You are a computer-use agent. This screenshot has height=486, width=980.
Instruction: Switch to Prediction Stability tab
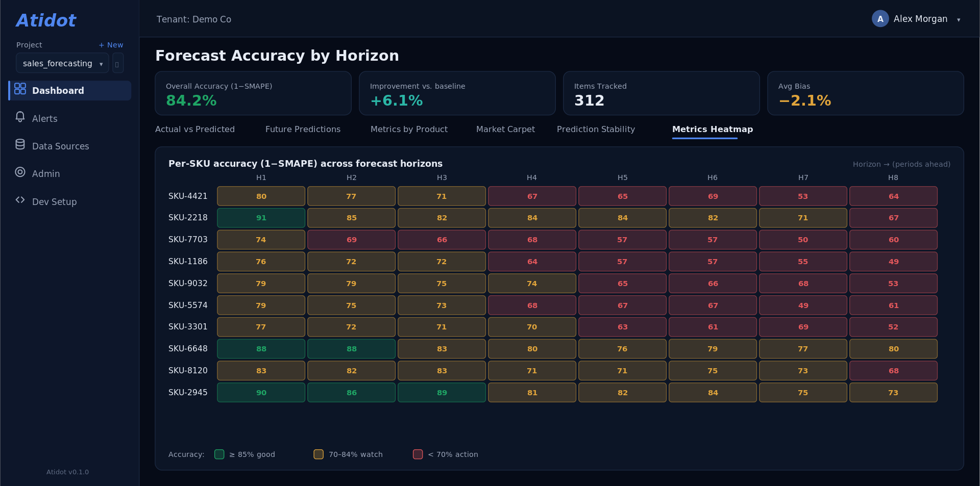tap(596, 130)
